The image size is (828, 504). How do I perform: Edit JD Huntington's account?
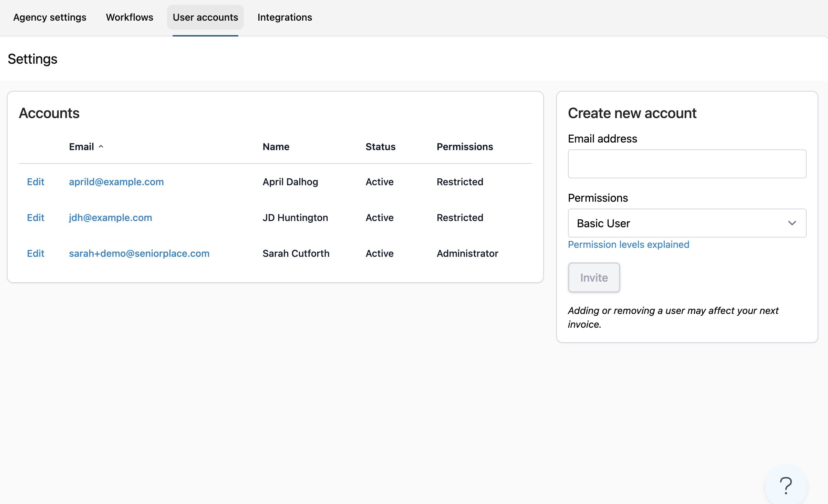(x=35, y=218)
